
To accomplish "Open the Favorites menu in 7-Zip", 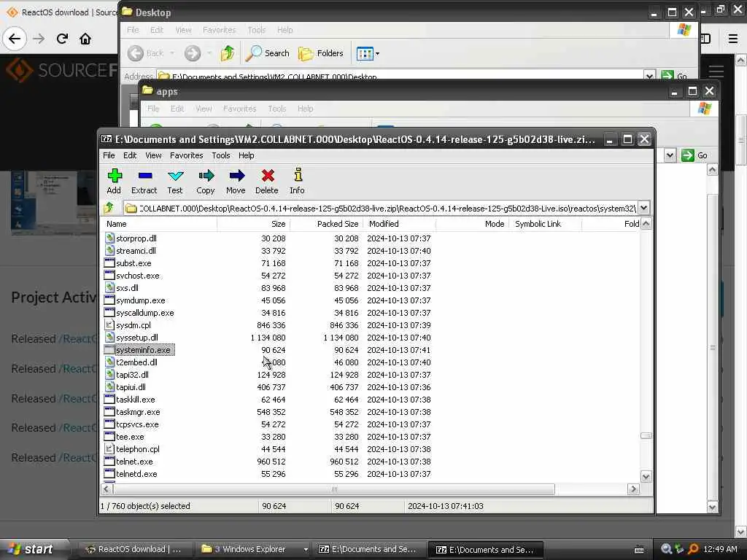I will pyautogui.click(x=186, y=155).
